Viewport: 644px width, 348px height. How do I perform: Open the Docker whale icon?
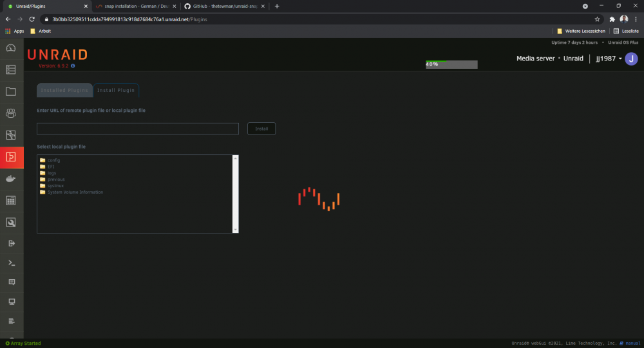[11, 179]
